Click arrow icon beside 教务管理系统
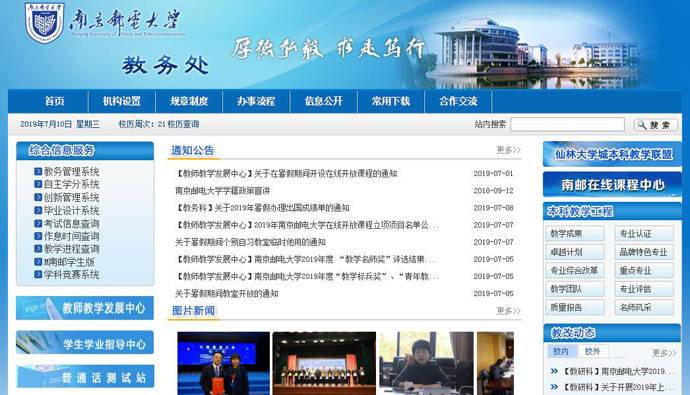The image size is (690, 395). [x=38, y=172]
